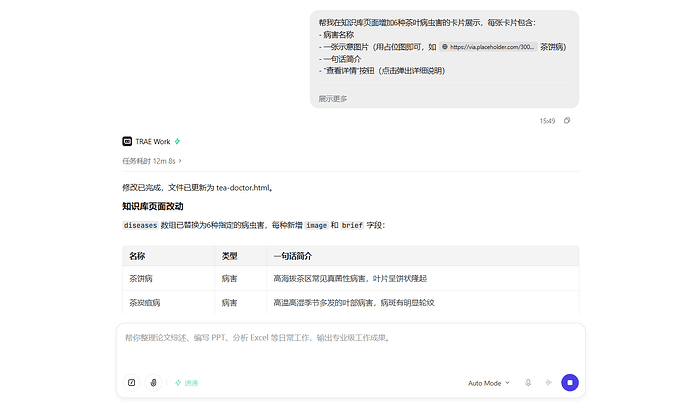
Task: Click the 15:49 timestamp
Action: click(547, 121)
